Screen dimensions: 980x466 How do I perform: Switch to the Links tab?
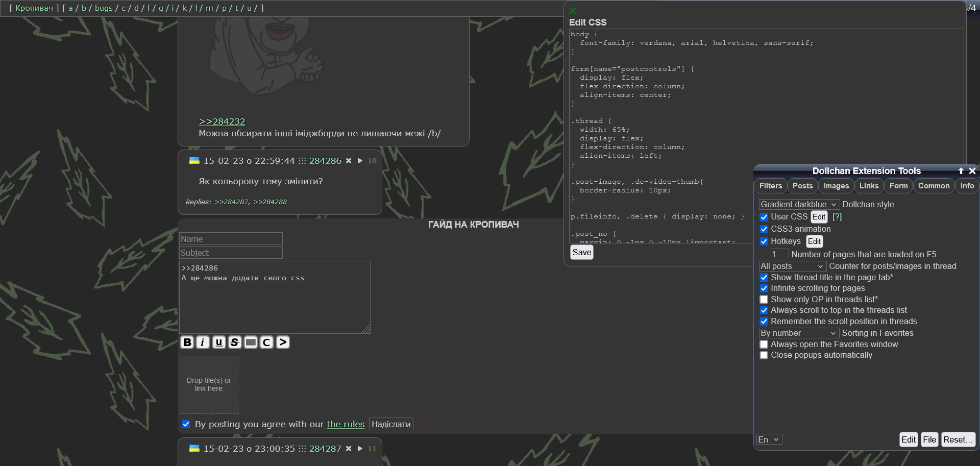[x=869, y=186]
